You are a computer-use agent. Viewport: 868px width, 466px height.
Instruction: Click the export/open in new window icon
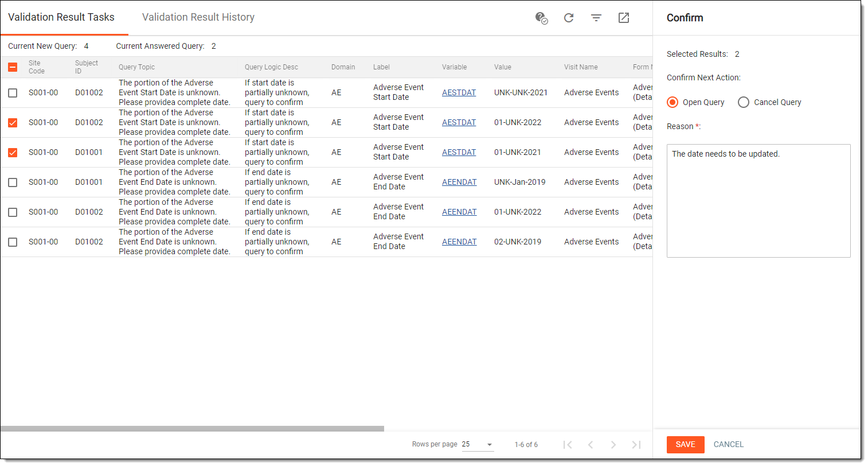[x=624, y=18]
